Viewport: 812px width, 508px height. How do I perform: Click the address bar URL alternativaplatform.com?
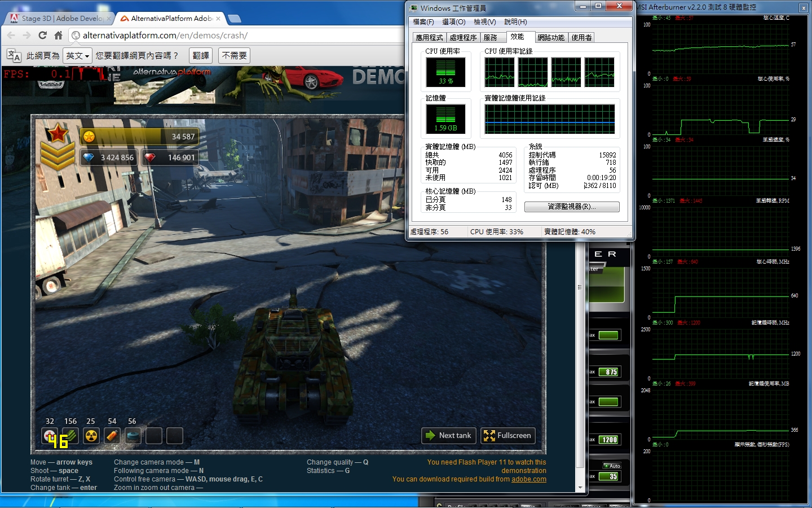pyautogui.click(x=165, y=35)
